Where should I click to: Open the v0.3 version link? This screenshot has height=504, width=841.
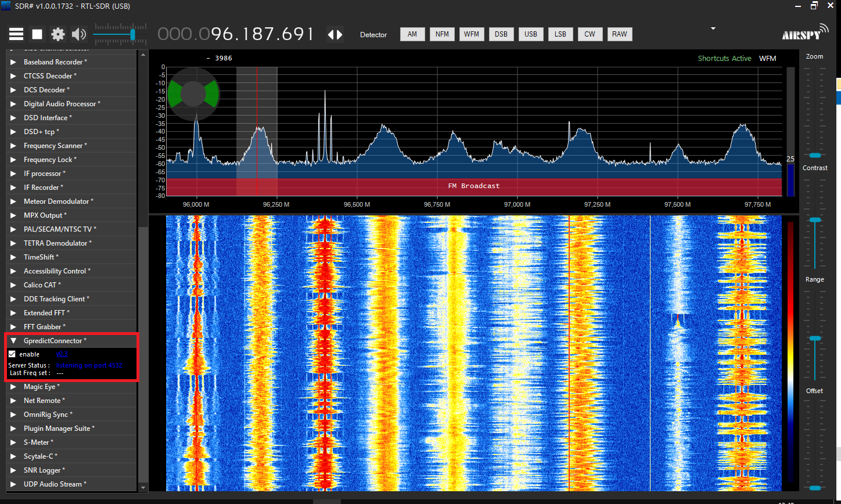pyautogui.click(x=62, y=354)
